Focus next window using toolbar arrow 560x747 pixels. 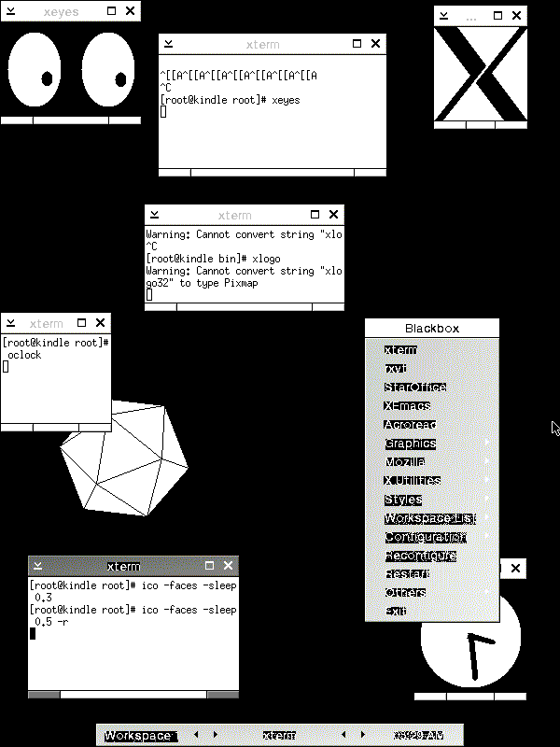coord(363,735)
